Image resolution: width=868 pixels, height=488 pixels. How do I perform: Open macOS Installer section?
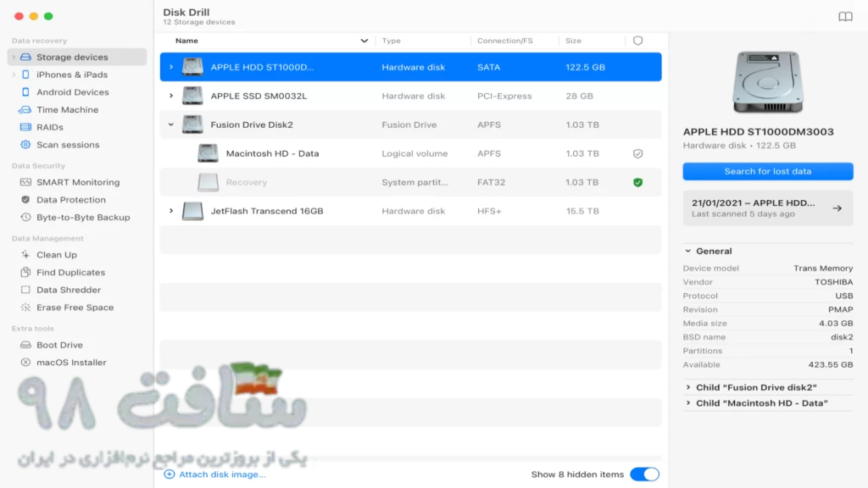[71, 363]
